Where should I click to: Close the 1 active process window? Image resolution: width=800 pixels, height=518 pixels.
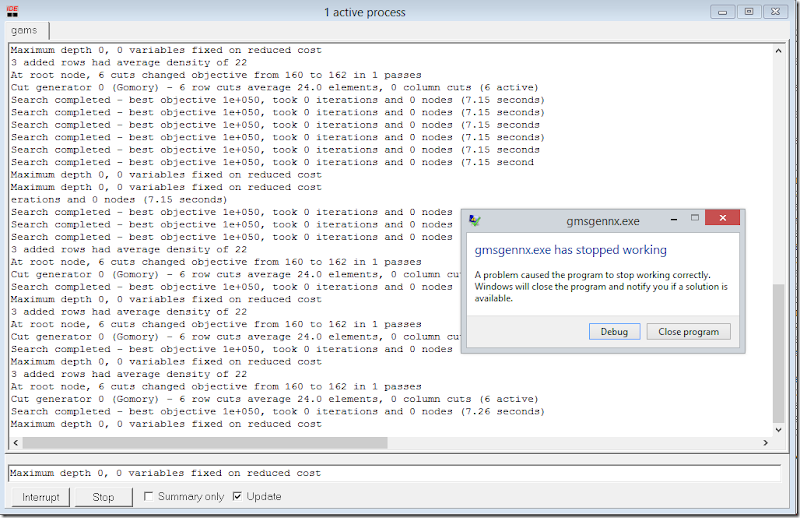click(776, 12)
